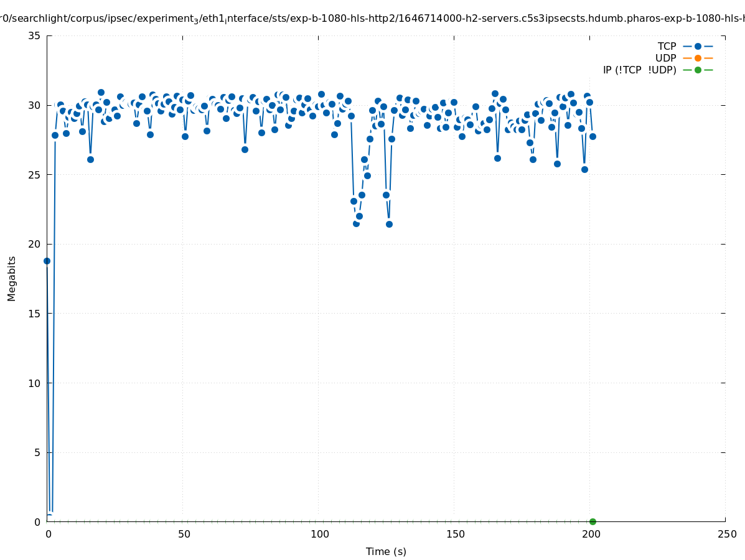Click the x-axis tick label 150
Image resolution: width=745 pixels, height=560 pixels.
pos(454,534)
